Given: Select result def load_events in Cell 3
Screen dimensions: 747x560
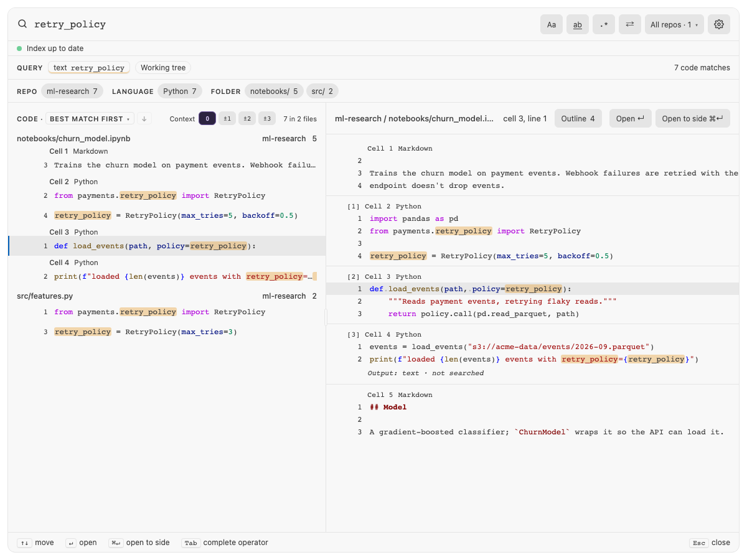Looking at the screenshot, I should (x=167, y=246).
